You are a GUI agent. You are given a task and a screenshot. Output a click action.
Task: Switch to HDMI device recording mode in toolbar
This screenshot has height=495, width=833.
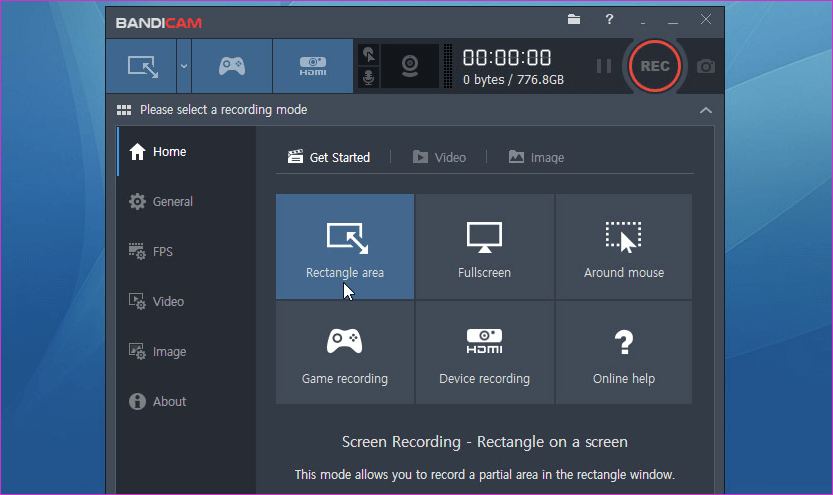[313, 66]
